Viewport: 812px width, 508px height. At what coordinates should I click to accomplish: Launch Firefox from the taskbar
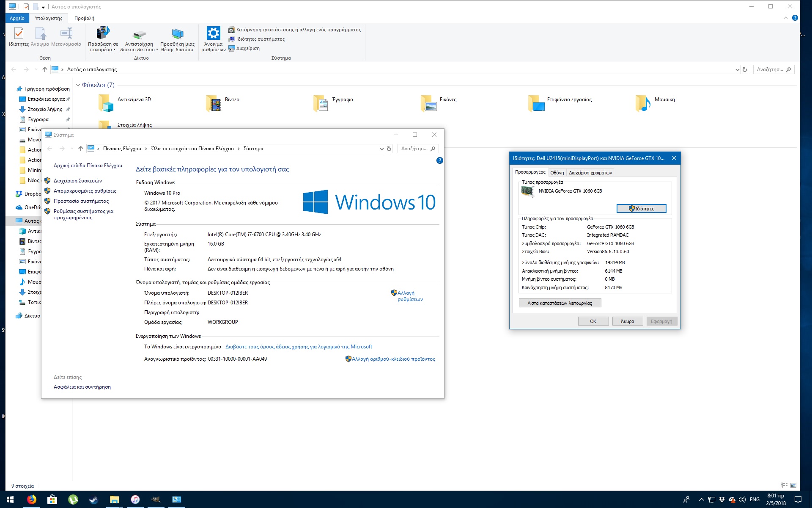click(31, 500)
